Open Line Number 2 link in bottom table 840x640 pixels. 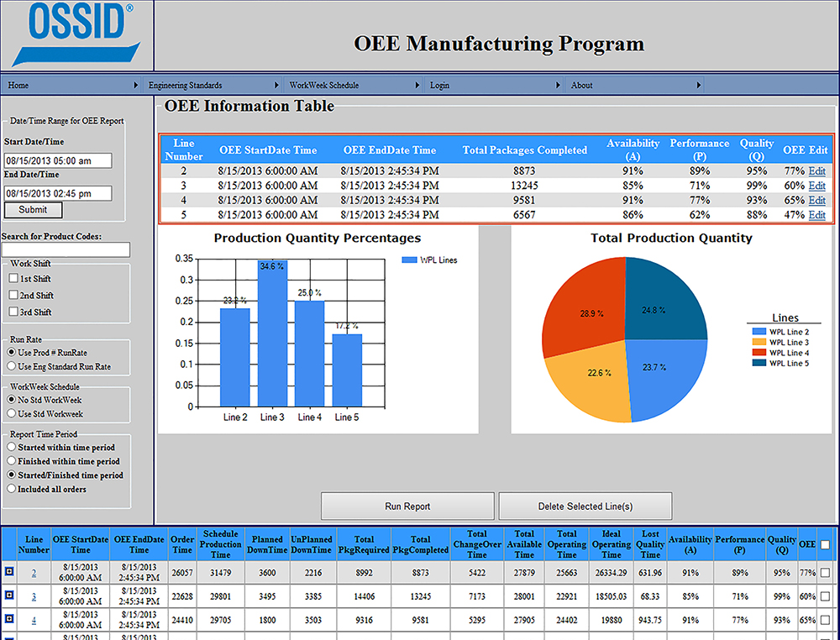tap(34, 573)
